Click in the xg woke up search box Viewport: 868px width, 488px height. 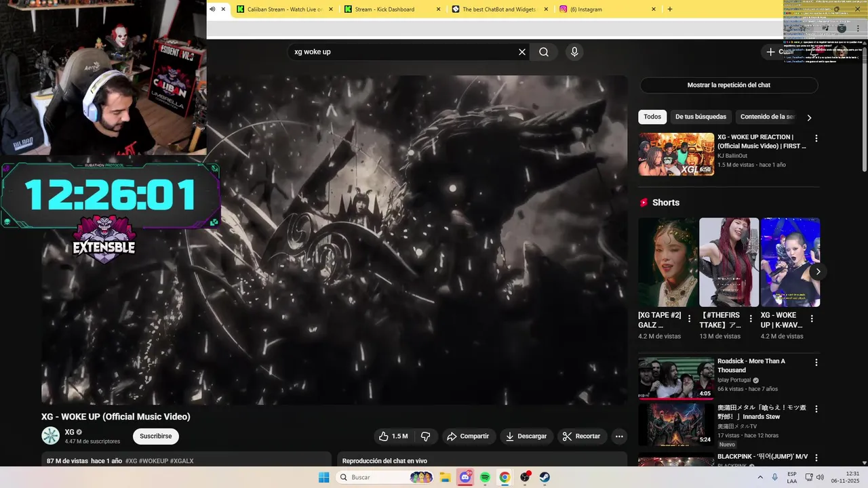click(403, 52)
